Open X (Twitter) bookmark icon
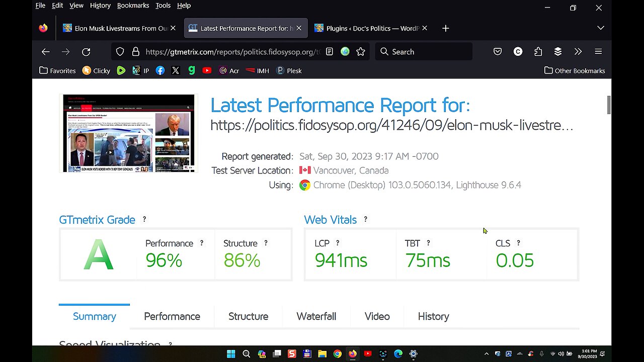This screenshot has width=644, height=362. coord(176,71)
